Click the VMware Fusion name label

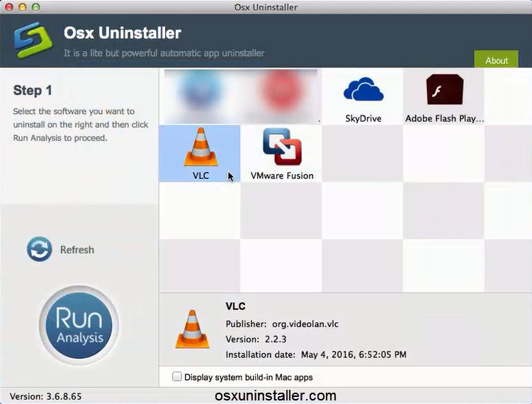pyautogui.click(x=282, y=175)
